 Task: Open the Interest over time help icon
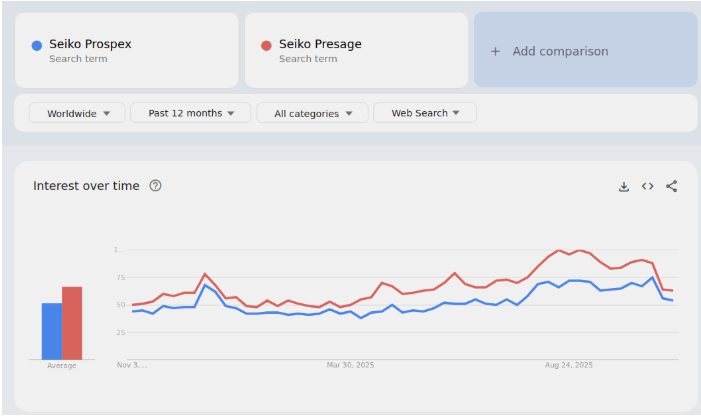pyautogui.click(x=155, y=186)
